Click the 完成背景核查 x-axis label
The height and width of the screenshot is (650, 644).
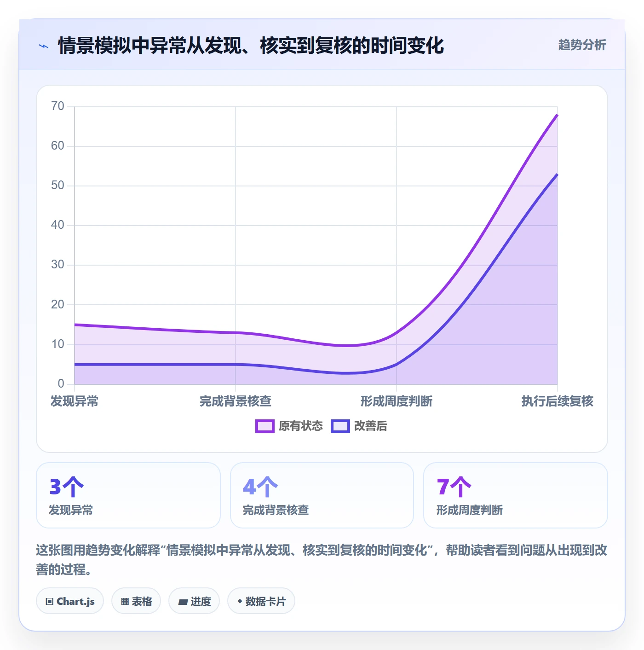click(236, 401)
